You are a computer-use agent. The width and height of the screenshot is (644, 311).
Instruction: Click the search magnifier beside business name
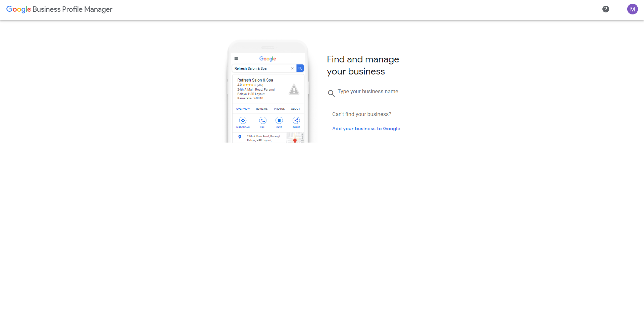click(331, 93)
